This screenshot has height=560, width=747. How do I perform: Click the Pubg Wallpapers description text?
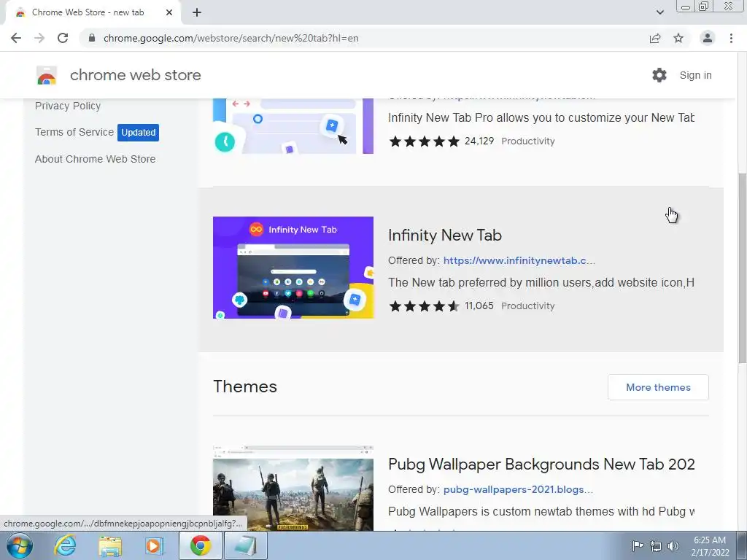(541, 512)
